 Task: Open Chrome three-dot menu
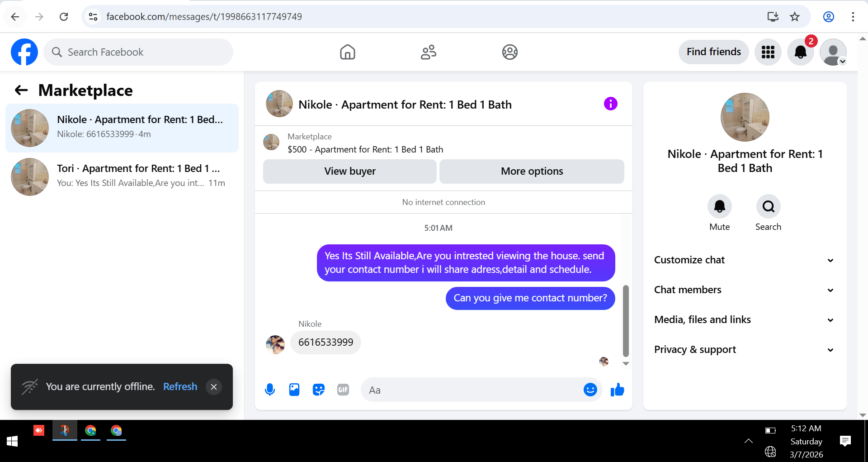(x=853, y=17)
